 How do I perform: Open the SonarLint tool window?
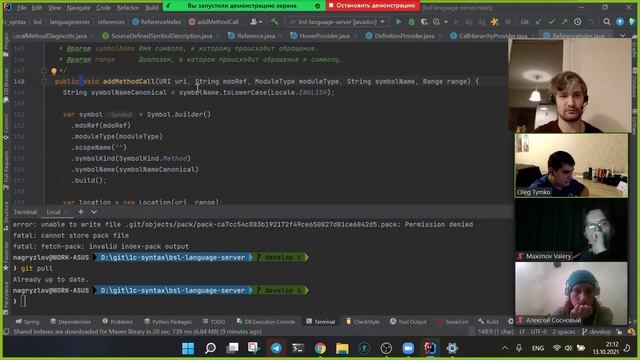pyautogui.click(x=452, y=322)
